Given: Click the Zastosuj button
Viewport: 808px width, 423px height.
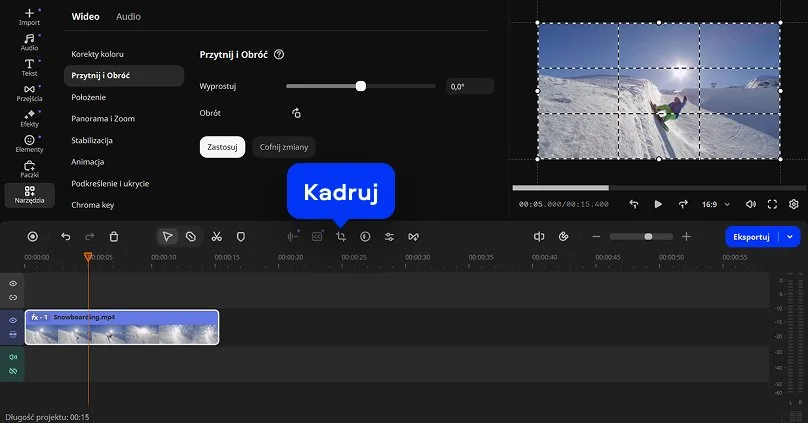Looking at the screenshot, I should [222, 147].
